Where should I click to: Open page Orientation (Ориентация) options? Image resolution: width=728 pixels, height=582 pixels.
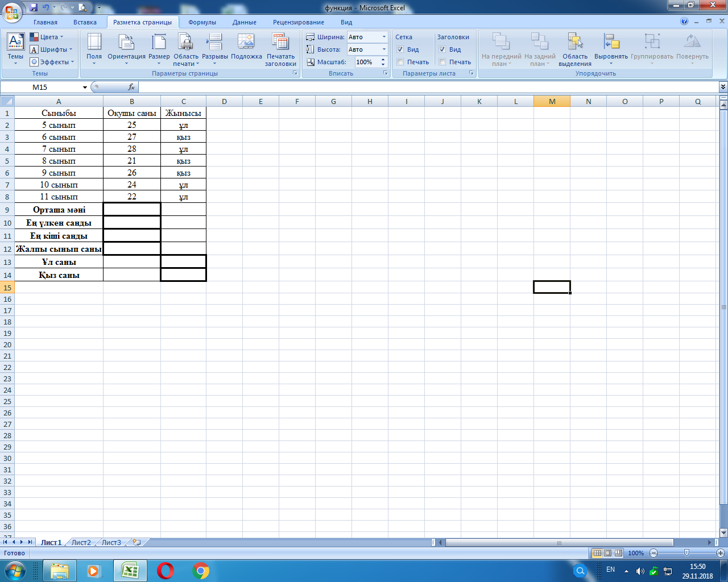tap(126, 48)
